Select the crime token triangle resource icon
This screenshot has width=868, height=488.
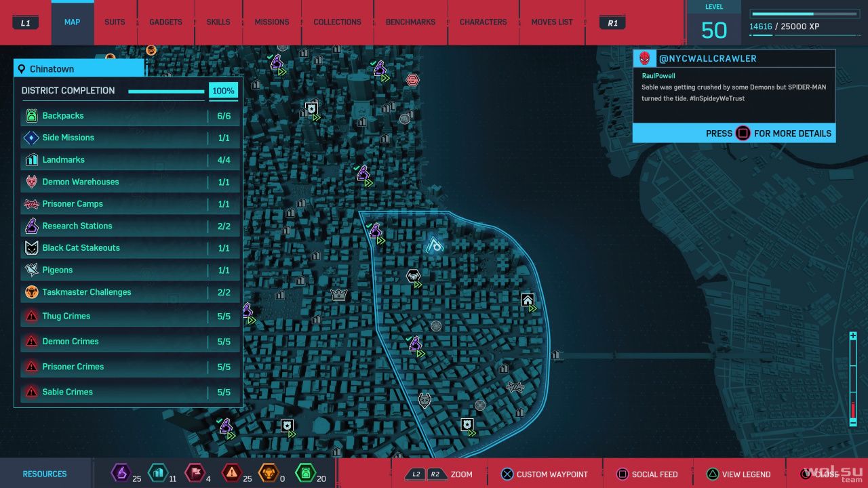[231, 472]
